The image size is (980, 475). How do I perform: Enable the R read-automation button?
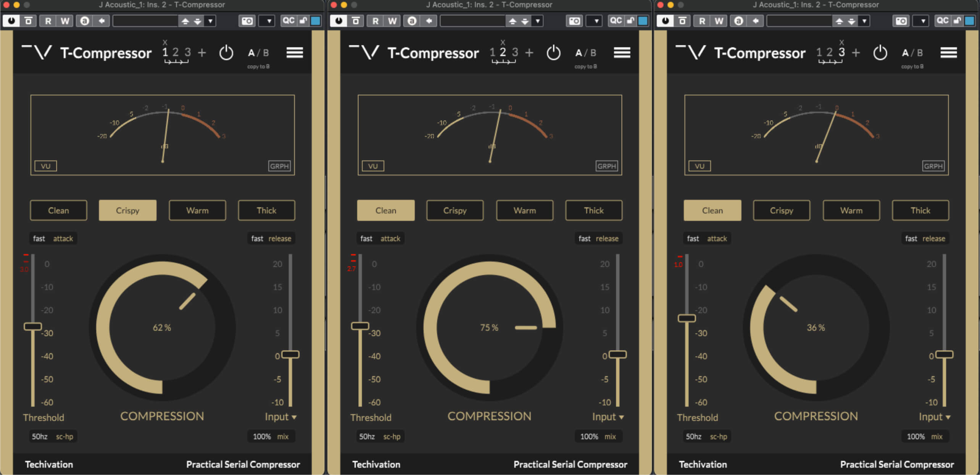coord(47,21)
